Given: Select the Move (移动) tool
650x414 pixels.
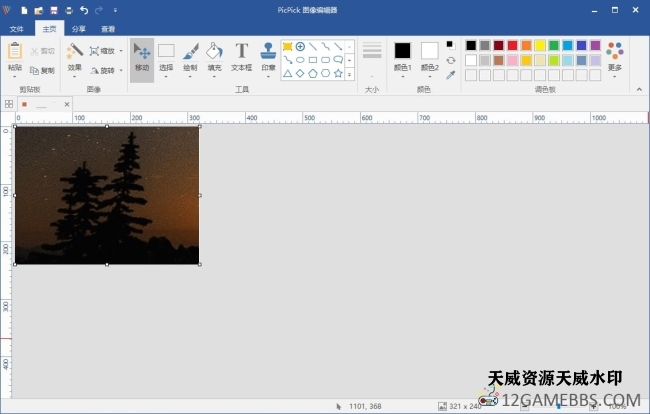Looking at the screenshot, I should pyautogui.click(x=141, y=56).
